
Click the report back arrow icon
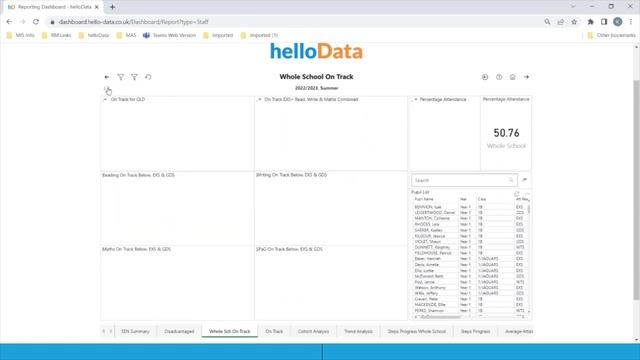[107, 77]
